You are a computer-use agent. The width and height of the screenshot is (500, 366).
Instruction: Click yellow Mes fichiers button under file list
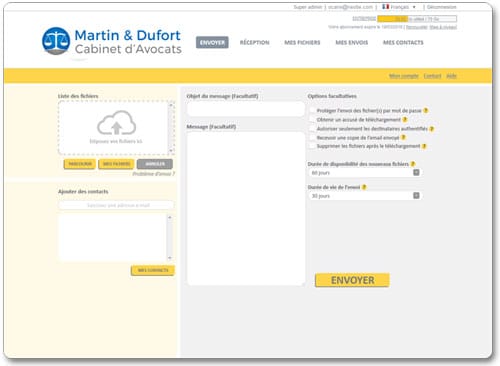[116, 164]
